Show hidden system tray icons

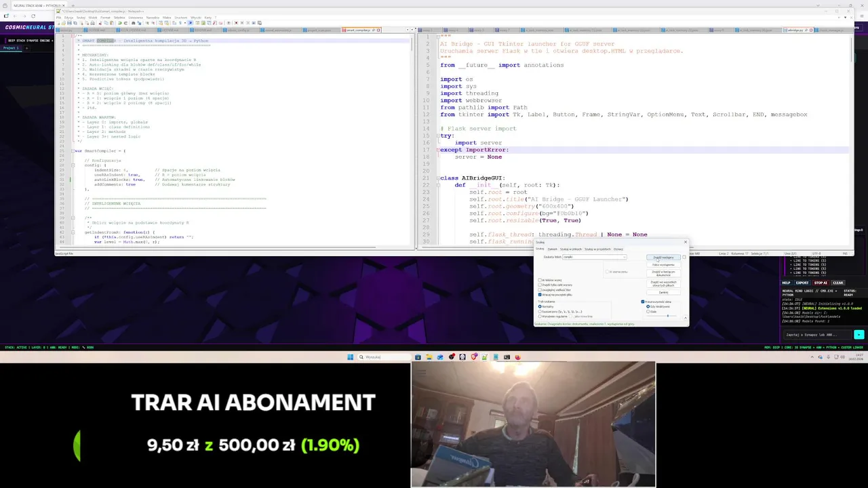(x=812, y=357)
